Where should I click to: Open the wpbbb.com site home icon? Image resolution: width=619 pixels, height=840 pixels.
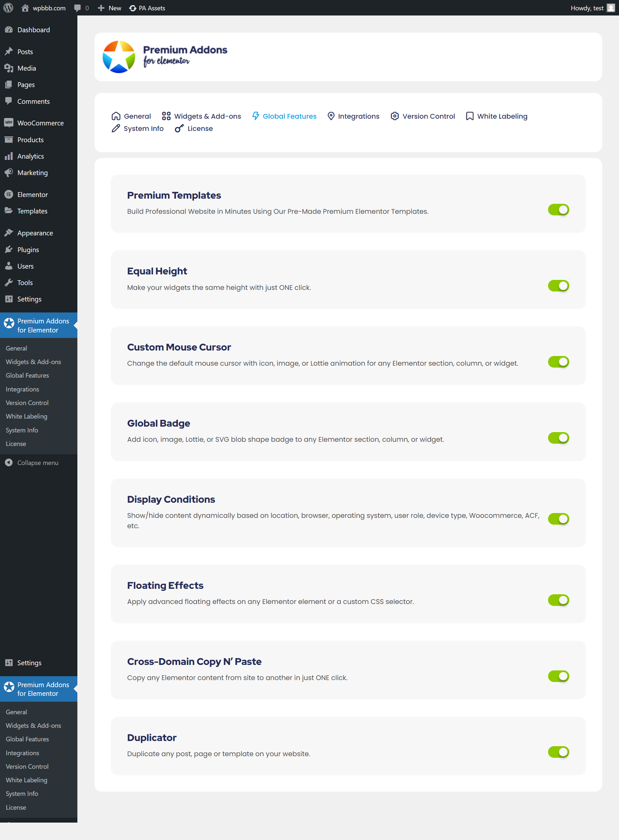click(25, 8)
